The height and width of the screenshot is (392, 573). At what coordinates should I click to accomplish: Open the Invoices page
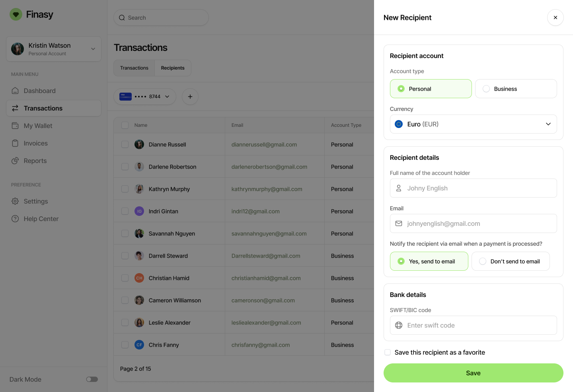click(54, 143)
